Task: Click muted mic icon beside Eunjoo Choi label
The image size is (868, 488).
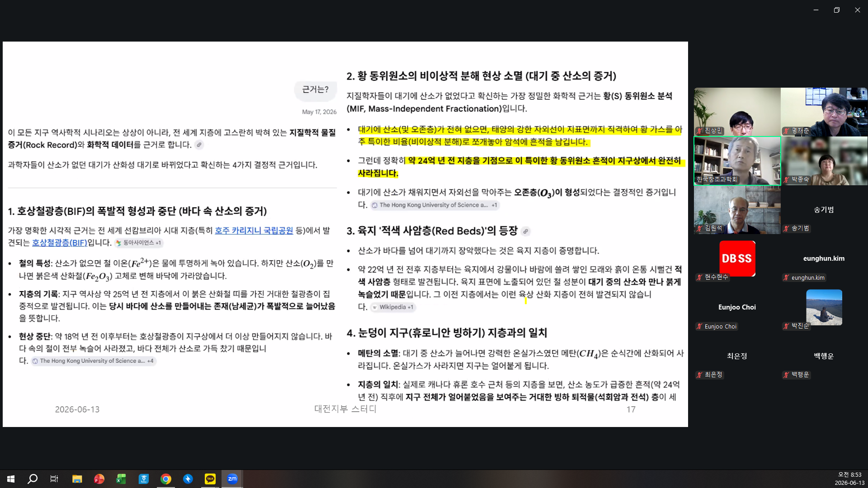Action: point(700,326)
